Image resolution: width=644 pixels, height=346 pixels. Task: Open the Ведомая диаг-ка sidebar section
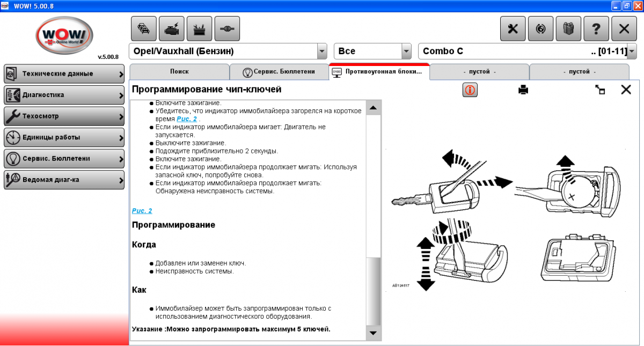click(x=64, y=180)
